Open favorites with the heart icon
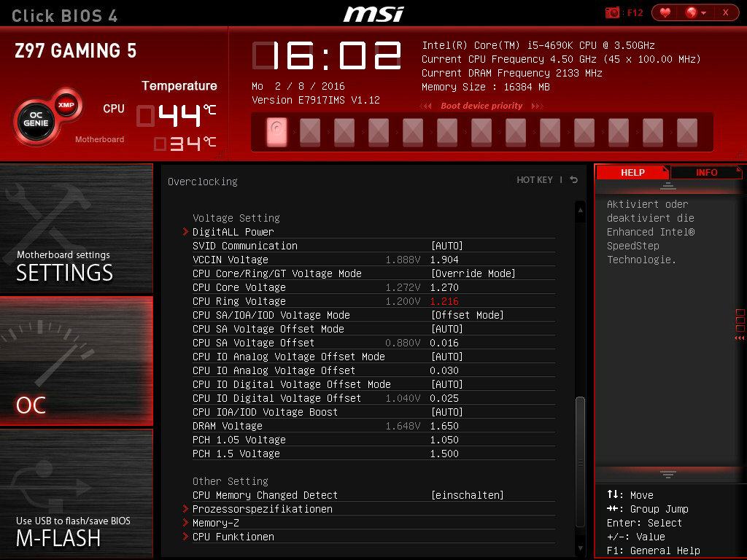Viewport: 747px width, 560px height. coord(665,13)
